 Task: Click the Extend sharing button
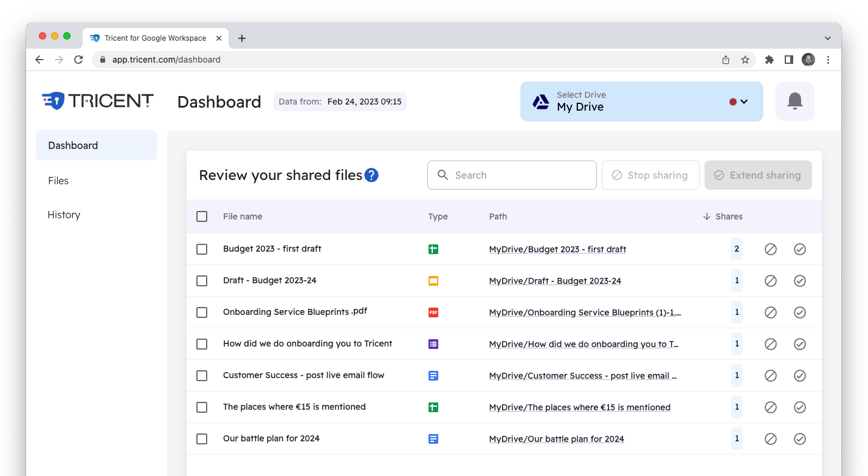coord(758,175)
